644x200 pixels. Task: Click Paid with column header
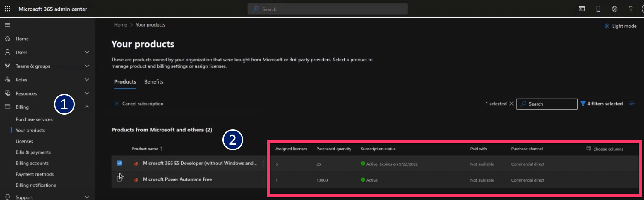pos(479,149)
